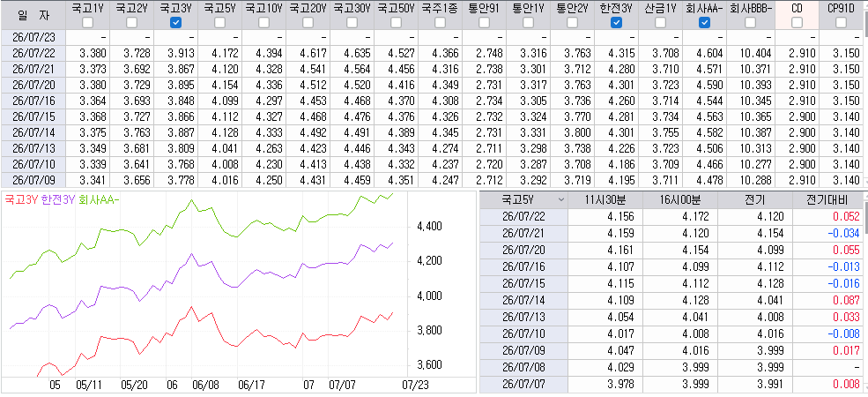Select the 26/07/22 row in top table
Viewport: 868px width, 397px height.
point(432,53)
